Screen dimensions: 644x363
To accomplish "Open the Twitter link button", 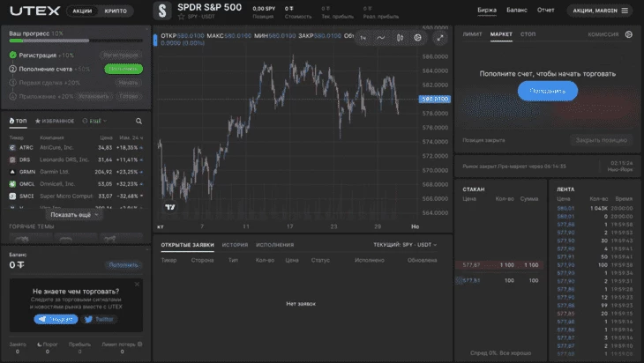I will 99,319.
